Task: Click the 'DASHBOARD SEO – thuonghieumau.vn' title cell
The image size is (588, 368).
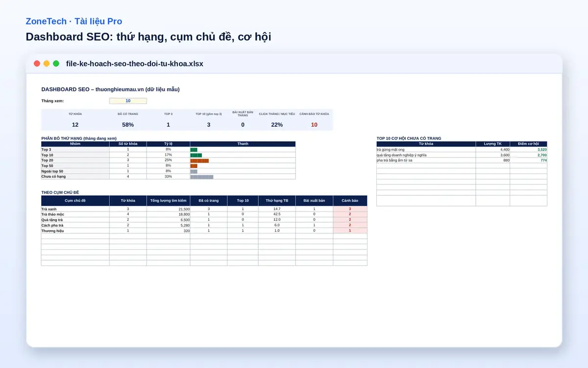Action: [110, 89]
